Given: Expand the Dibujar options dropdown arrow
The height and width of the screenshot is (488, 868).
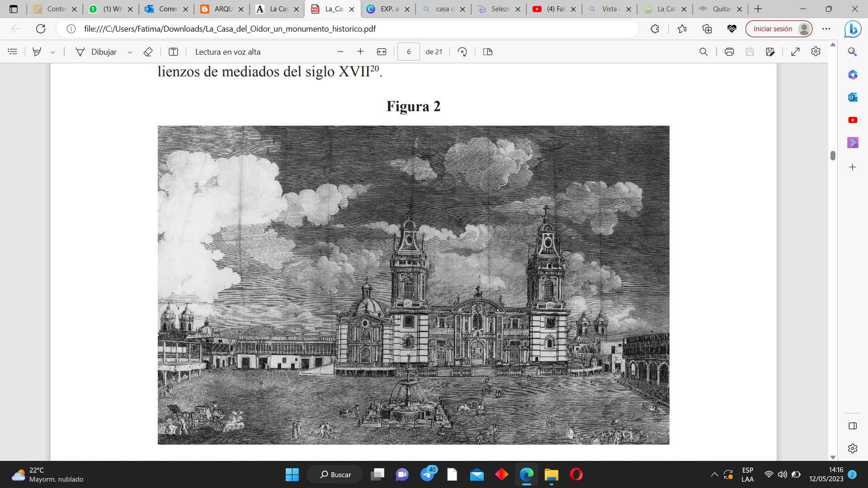Looking at the screenshot, I should [130, 52].
